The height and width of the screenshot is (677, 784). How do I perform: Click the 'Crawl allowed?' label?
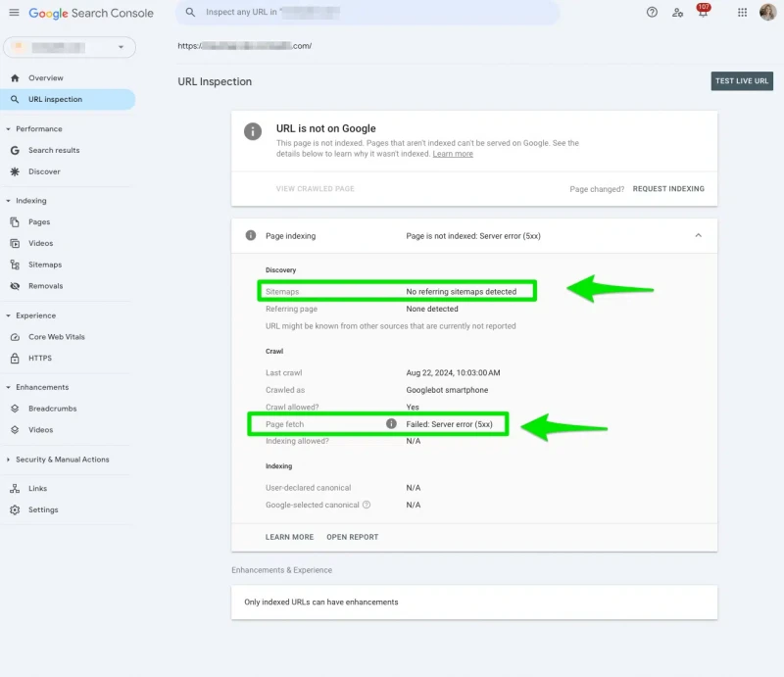pyautogui.click(x=292, y=407)
